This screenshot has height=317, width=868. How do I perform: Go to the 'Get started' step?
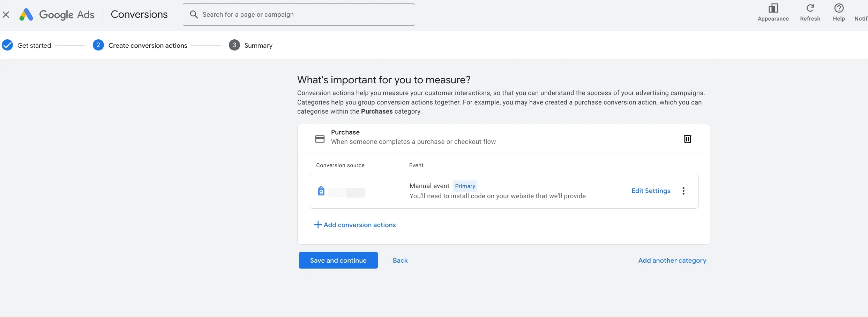click(27, 45)
